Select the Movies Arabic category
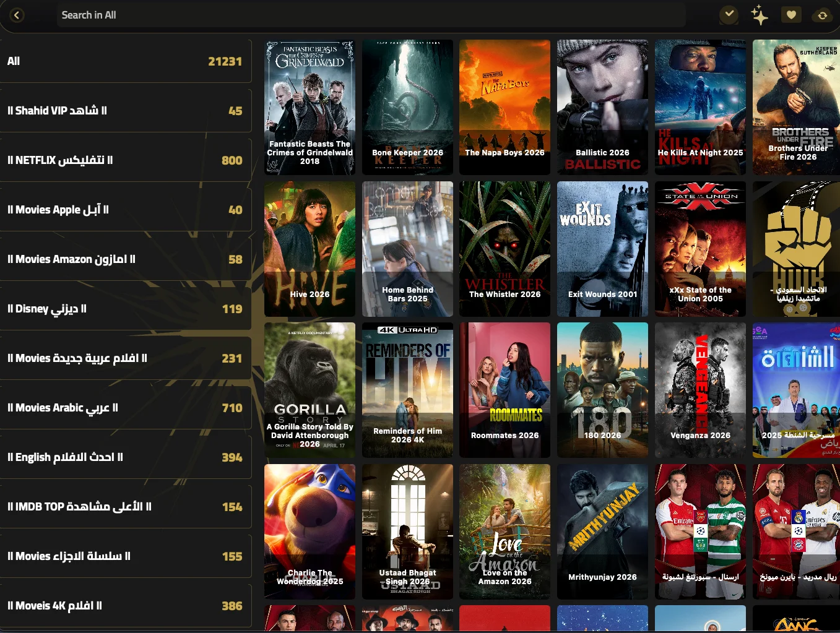Screen dimensions: 840x633 point(125,408)
